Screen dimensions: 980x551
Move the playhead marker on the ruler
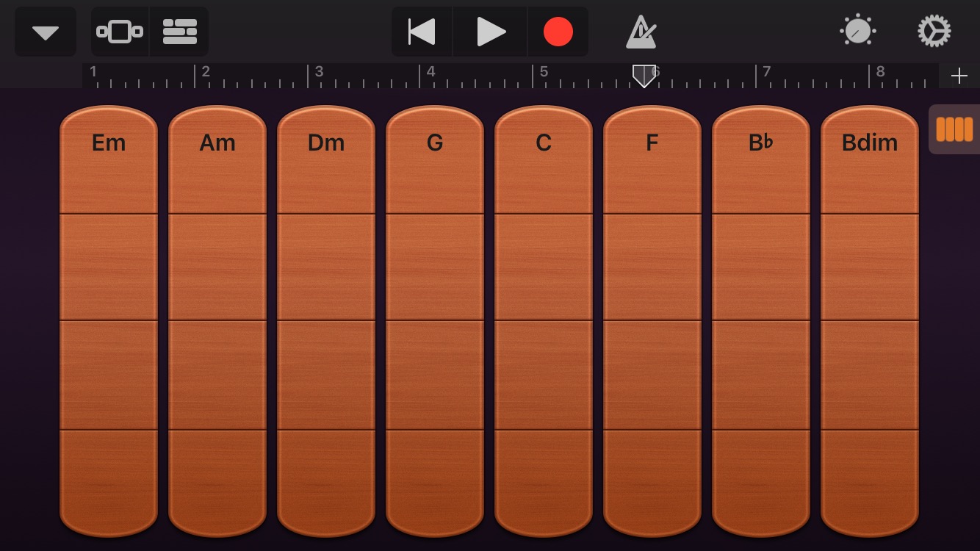pos(644,76)
